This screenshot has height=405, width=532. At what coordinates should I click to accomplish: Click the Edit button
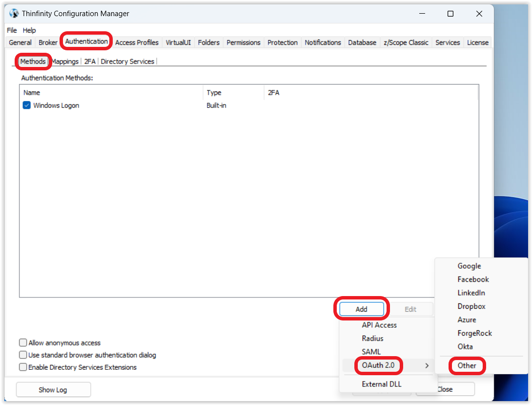pyautogui.click(x=410, y=309)
